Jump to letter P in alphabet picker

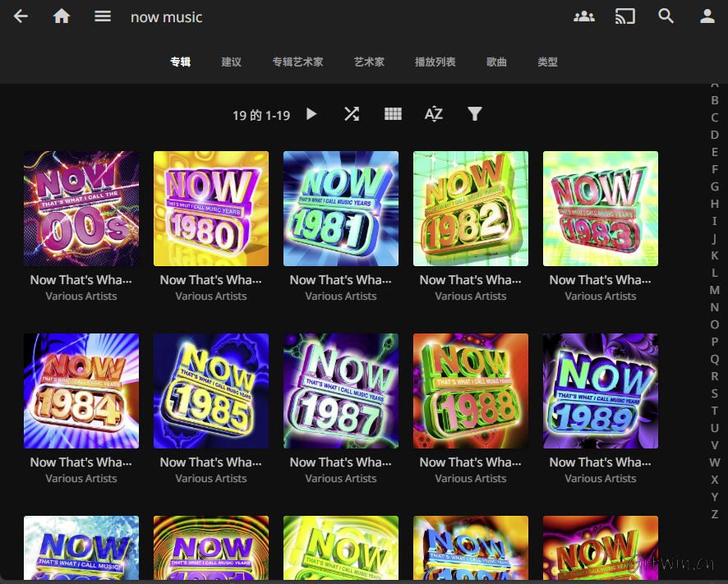pos(715,342)
